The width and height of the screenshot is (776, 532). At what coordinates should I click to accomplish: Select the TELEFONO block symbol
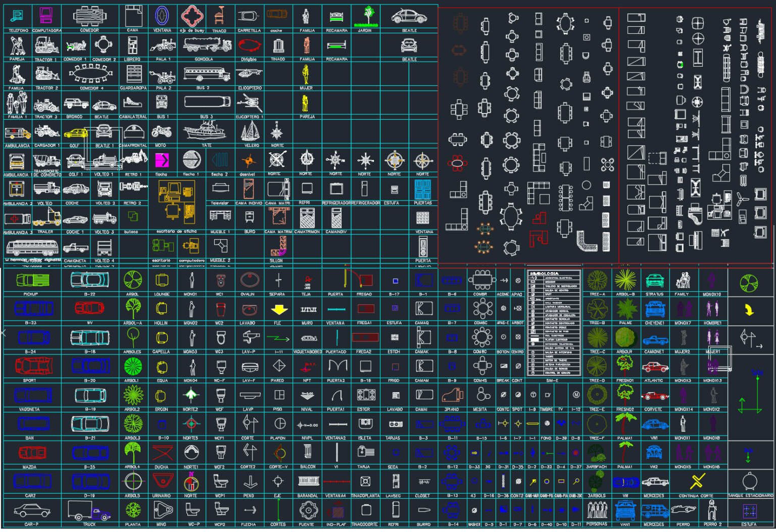pos(17,16)
